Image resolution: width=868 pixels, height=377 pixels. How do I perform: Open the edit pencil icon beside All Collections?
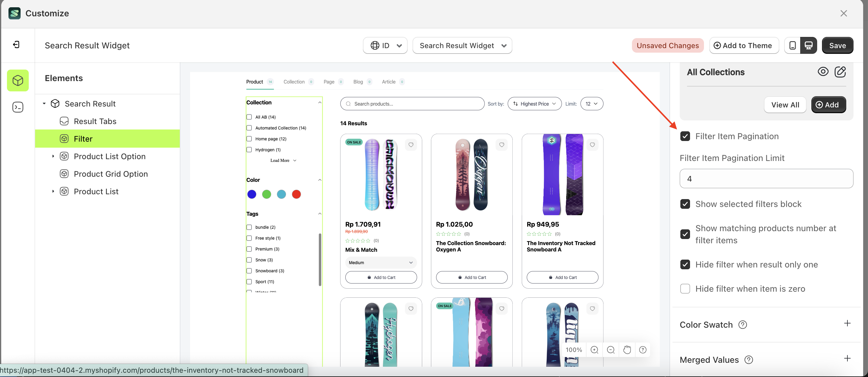[840, 71]
